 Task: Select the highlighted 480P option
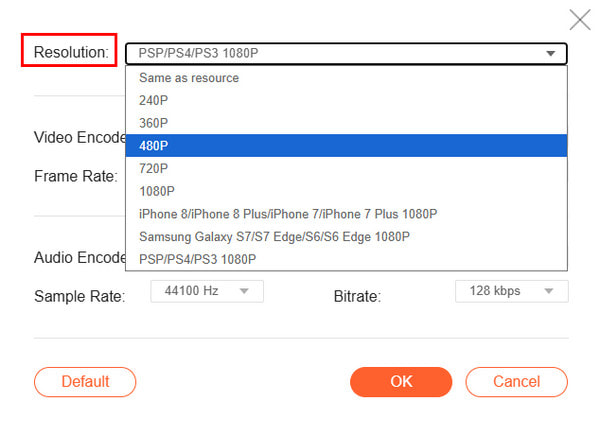154,146
